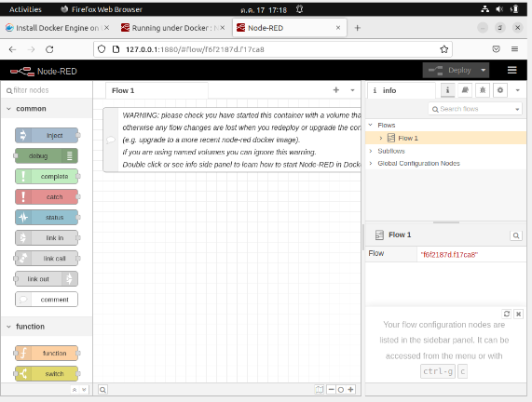Collapse the common palette category

(8, 109)
